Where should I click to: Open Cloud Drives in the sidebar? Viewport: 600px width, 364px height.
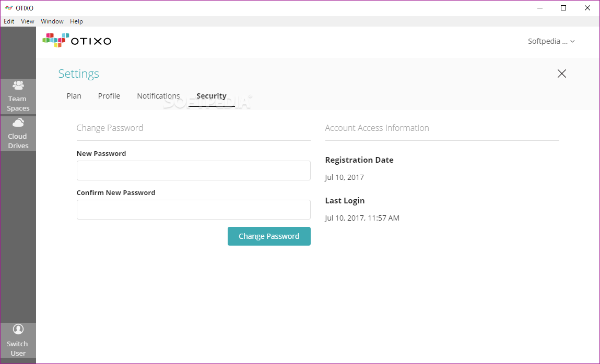click(x=18, y=134)
